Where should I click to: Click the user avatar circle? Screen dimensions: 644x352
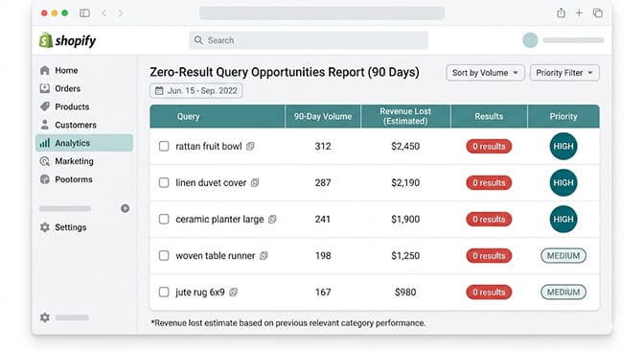[x=530, y=40]
